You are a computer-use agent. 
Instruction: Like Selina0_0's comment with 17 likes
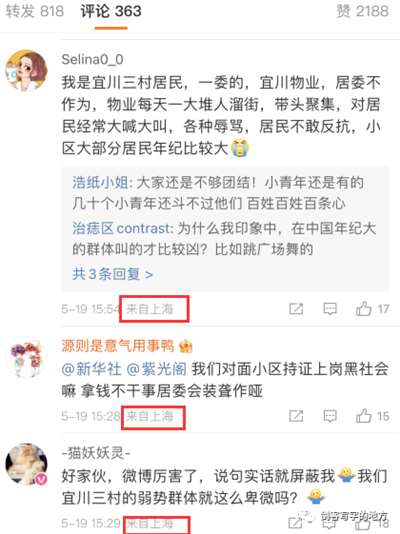point(372,309)
